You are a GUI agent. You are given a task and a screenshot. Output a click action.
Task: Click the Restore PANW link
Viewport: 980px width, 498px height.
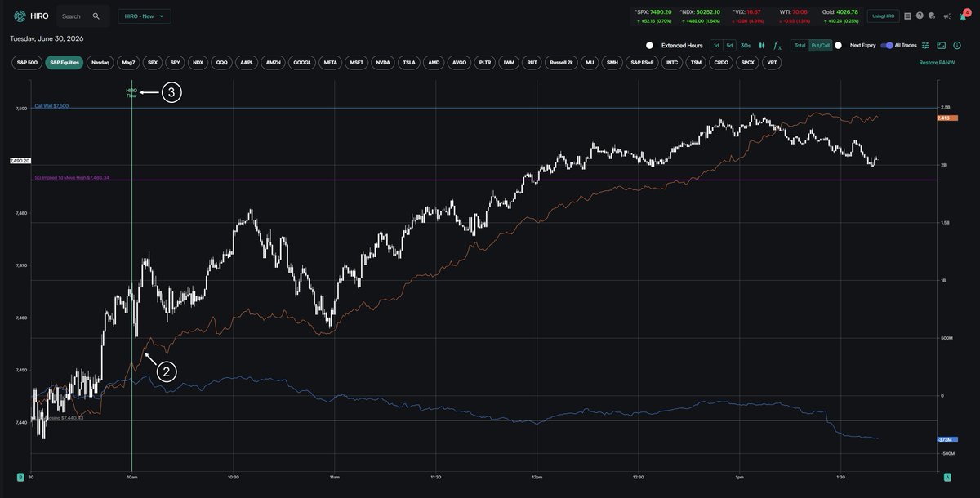click(937, 63)
